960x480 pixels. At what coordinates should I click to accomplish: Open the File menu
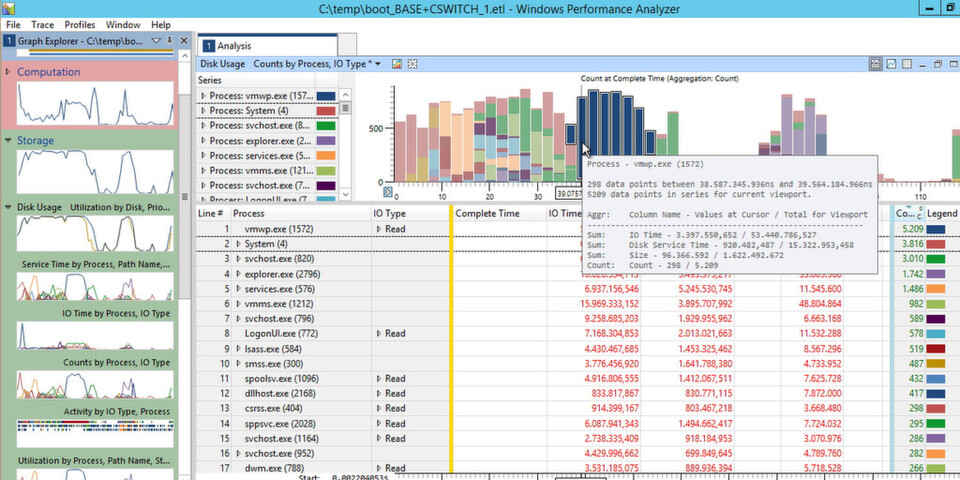click(13, 25)
